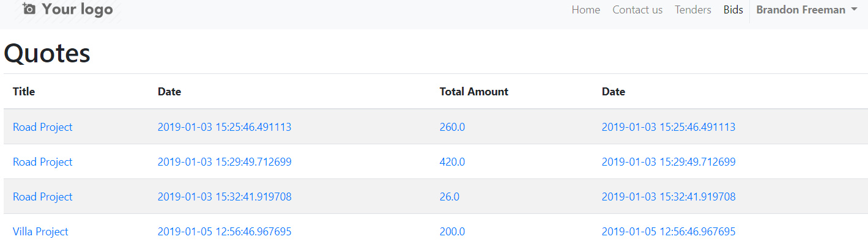This screenshot has width=868, height=250.
Task: Click the camera icon in the logo
Action: [29, 9]
